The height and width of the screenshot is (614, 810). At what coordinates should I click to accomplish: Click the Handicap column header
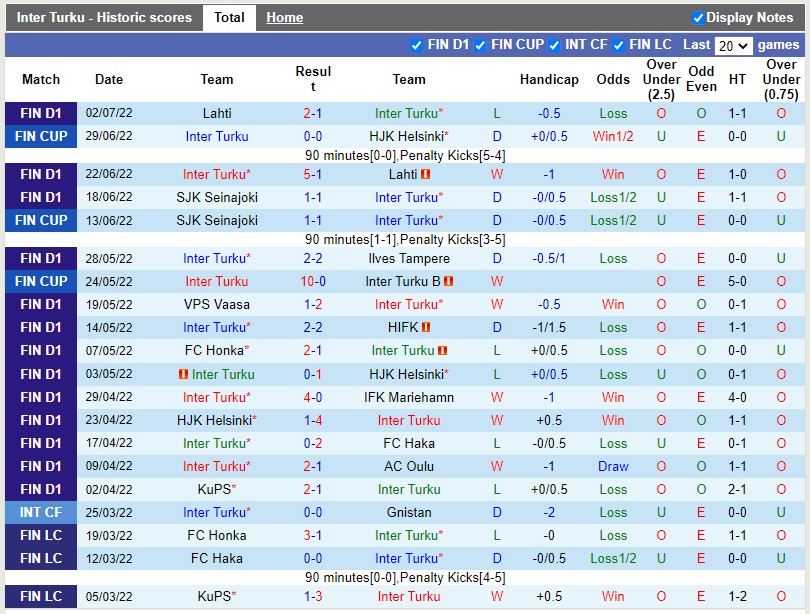pyautogui.click(x=549, y=80)
